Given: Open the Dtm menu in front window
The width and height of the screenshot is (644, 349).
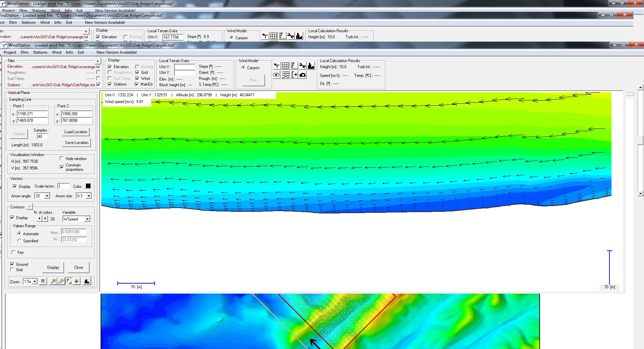Looking at the screenshot, I should (x=24, y=52).
